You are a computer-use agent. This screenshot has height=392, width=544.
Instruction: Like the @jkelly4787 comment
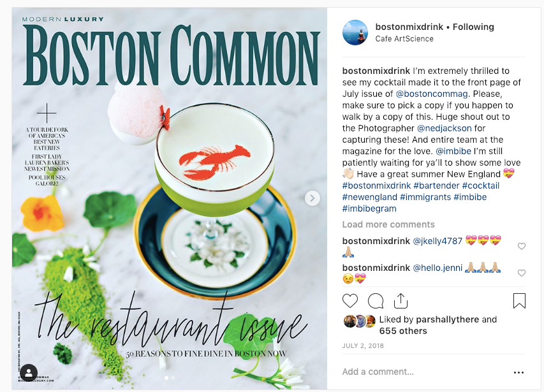pyautogui.click(x=521, y=246)
